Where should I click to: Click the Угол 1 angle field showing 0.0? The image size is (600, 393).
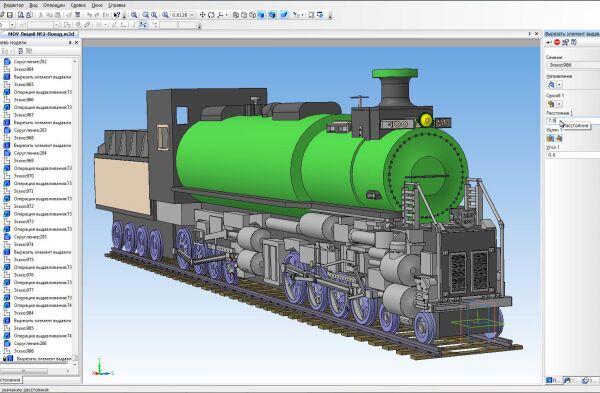(x=573, y=155)
